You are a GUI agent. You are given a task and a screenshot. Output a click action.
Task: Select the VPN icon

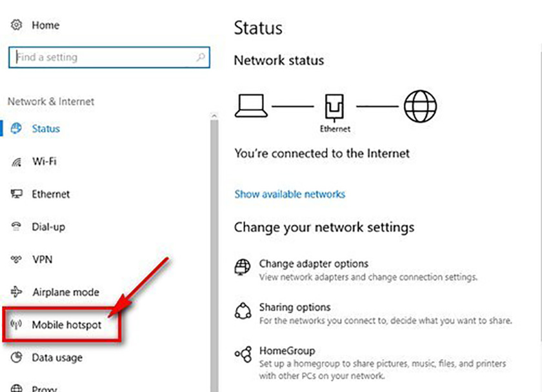17,259
